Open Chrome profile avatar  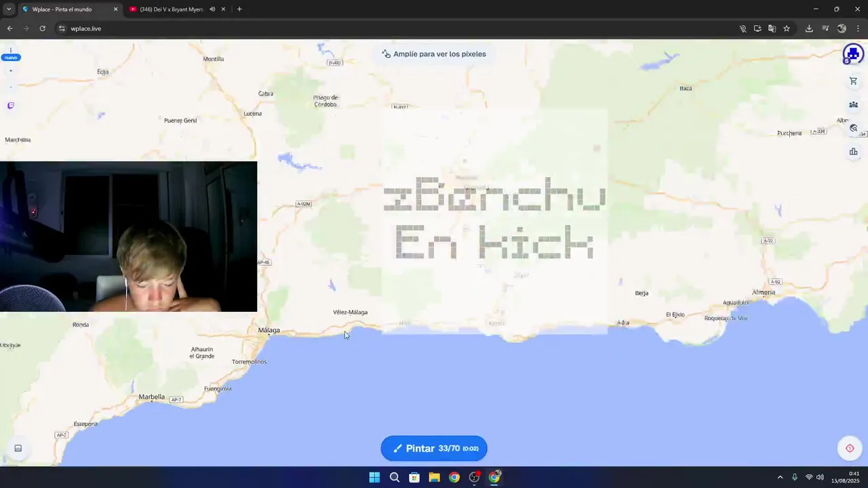click(x=842, y=28)
